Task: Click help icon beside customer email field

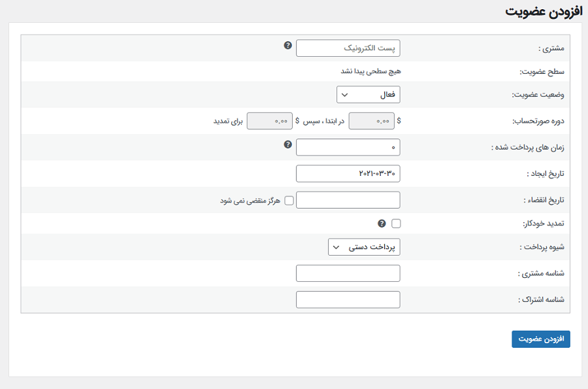Action: click(287, 46)
